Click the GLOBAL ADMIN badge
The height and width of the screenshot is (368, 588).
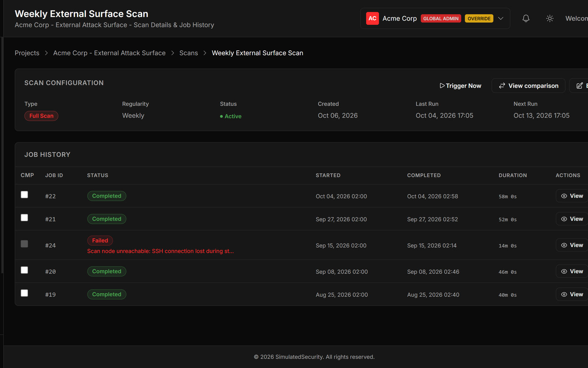click(441, 18)
